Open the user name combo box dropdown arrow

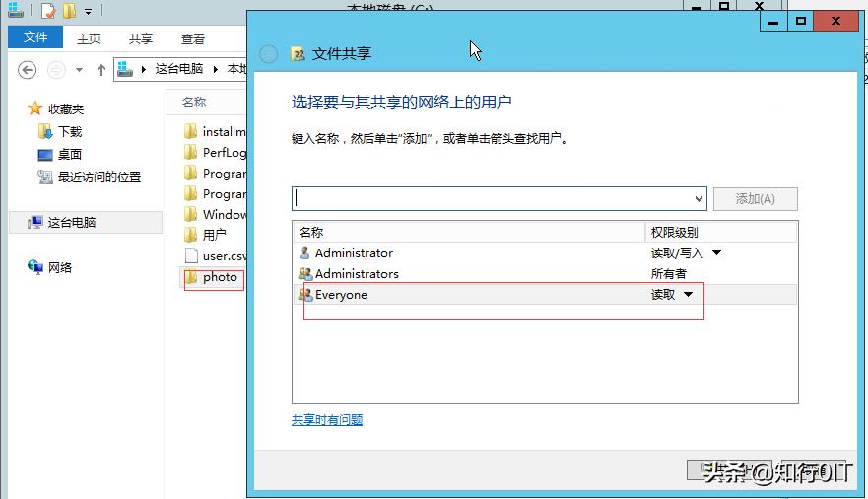pyautogui.click(x=700, y=198)
